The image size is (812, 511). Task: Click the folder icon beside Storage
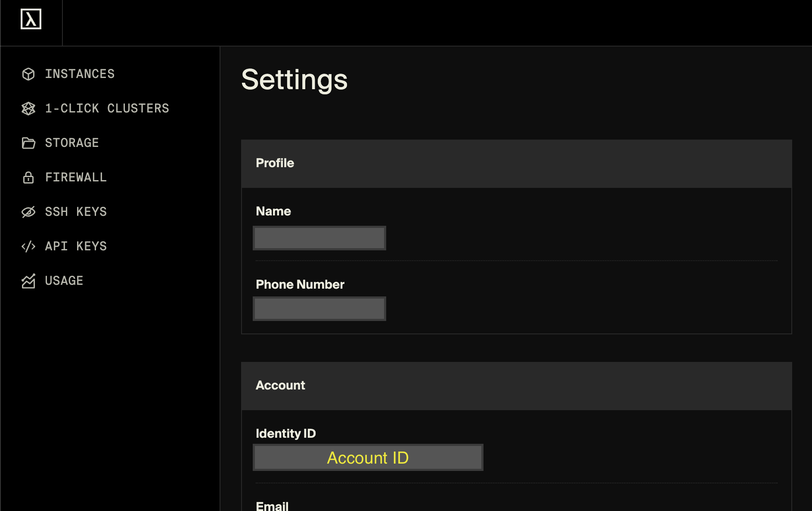pyautogui.click(x=28, y=143)
